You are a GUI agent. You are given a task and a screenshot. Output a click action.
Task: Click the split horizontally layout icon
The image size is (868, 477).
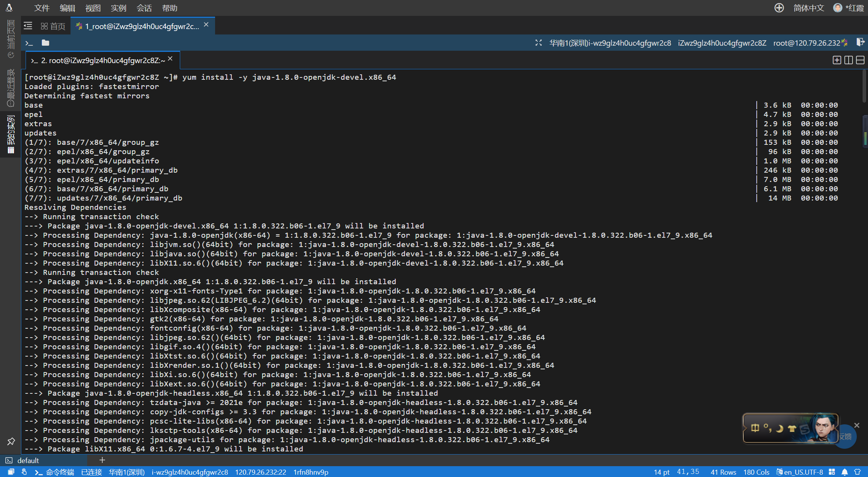click(x=860, y=60)
